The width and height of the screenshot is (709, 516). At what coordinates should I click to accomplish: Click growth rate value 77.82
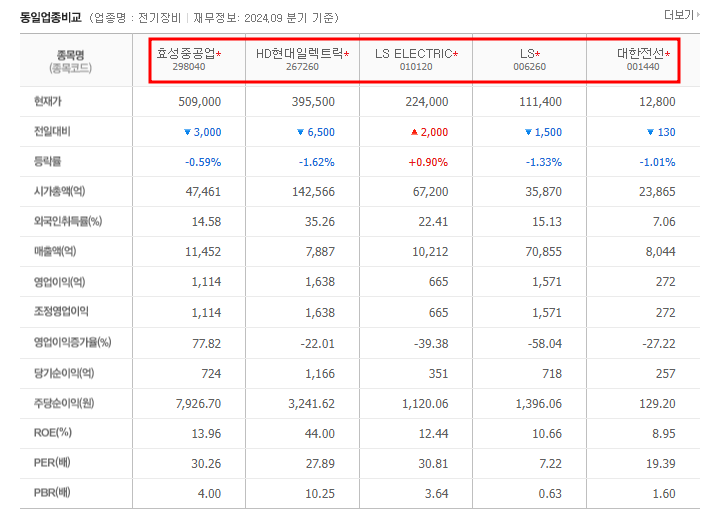coord(207,344)
